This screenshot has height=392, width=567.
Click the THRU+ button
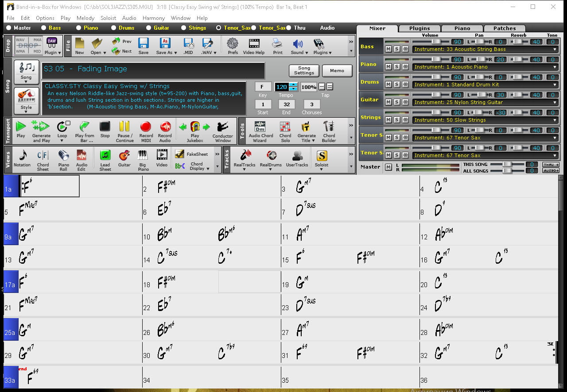pos(551,165)
